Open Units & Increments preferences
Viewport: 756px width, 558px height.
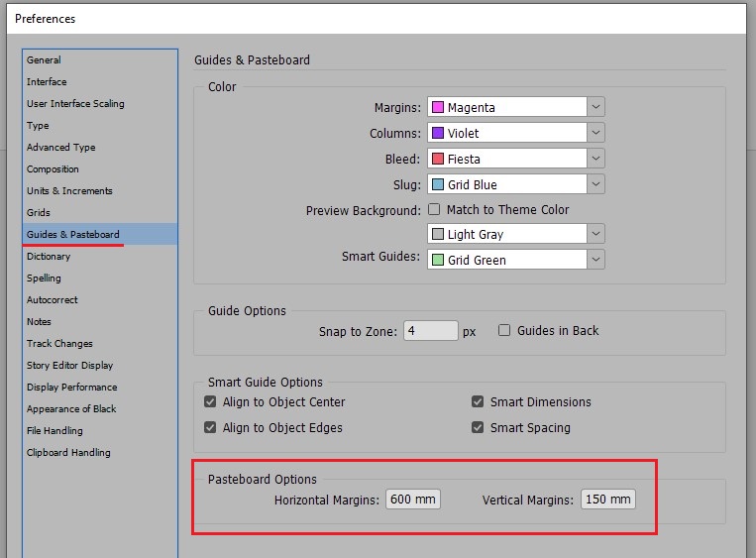69,191
